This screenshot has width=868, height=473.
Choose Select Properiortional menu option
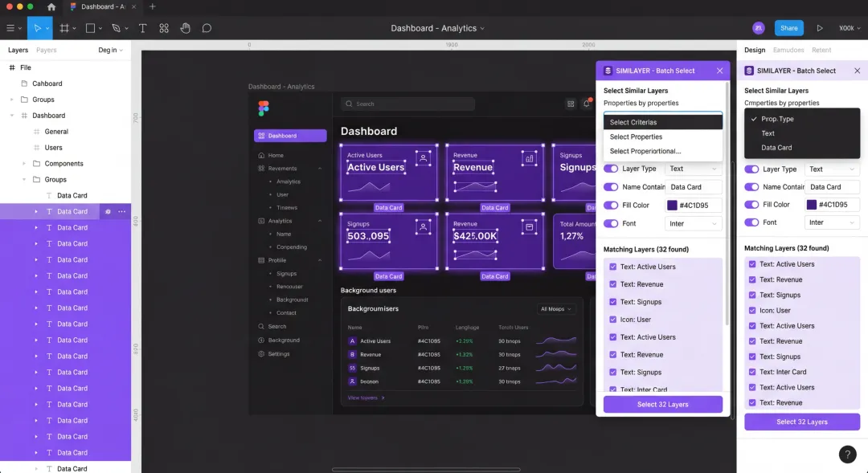[x=662, y=151]
